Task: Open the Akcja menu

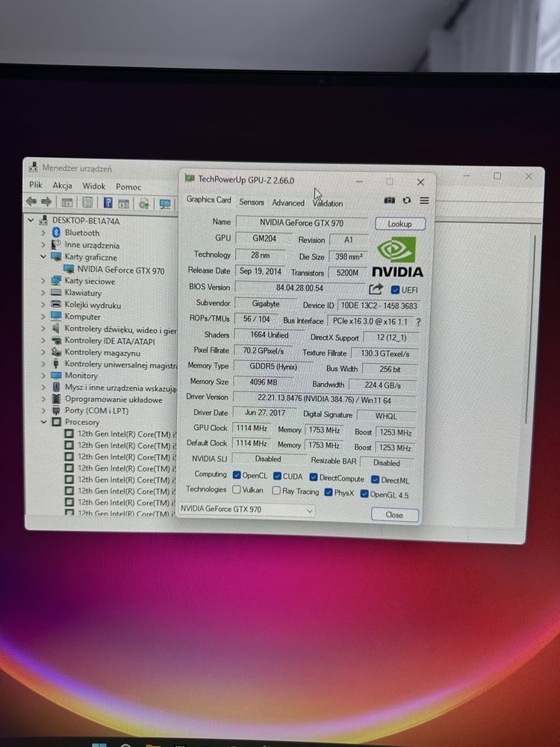Action: click(63, 185)
